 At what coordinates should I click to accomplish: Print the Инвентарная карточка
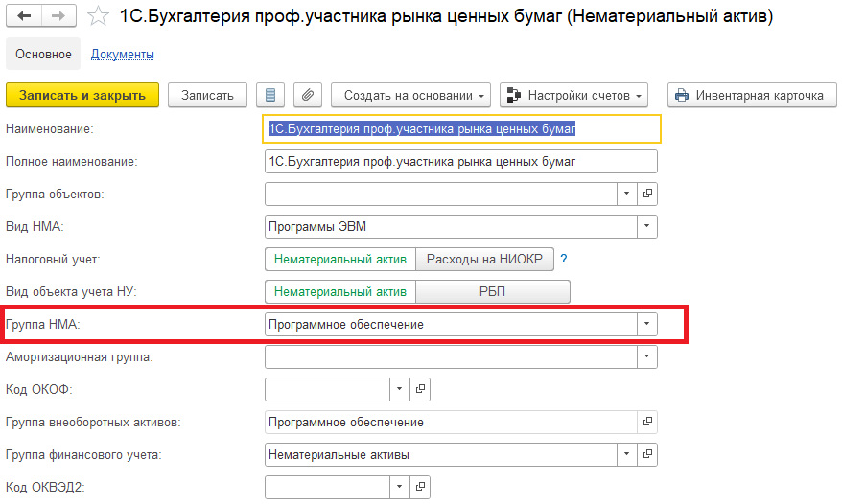752,95
